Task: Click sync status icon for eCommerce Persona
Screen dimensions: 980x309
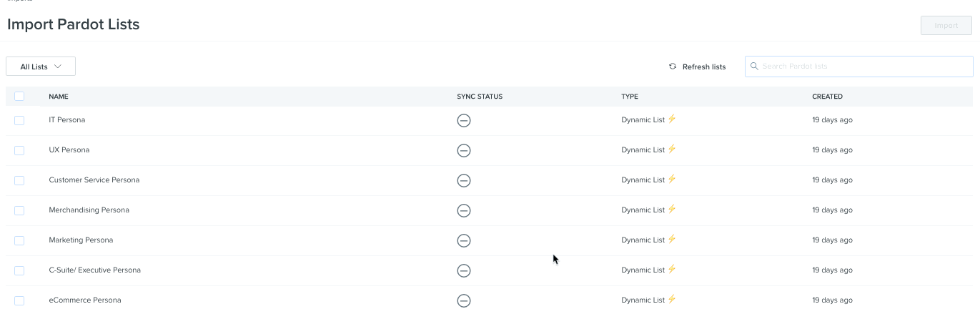Action: pos(464,300)
